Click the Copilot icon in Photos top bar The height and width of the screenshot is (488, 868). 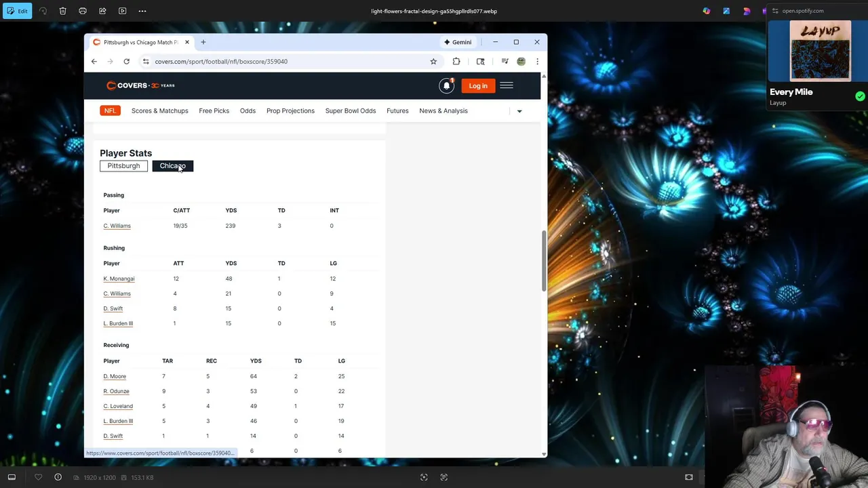click(x=707, y=11)
